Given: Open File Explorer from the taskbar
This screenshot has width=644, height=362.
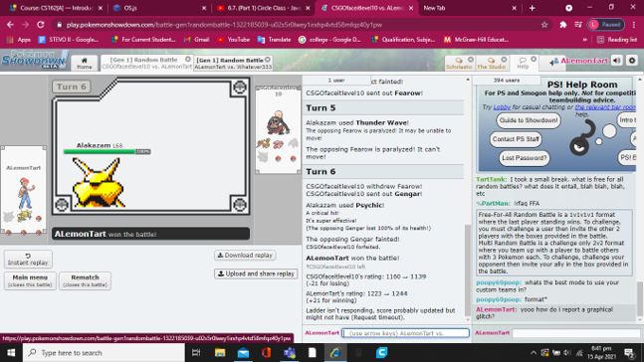Looking at the screenshot, I should (x=220, y=353).
